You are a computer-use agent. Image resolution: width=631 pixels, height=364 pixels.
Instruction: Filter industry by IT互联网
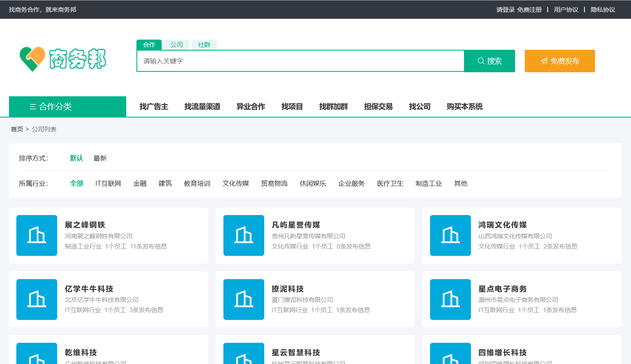coord(108,184)
